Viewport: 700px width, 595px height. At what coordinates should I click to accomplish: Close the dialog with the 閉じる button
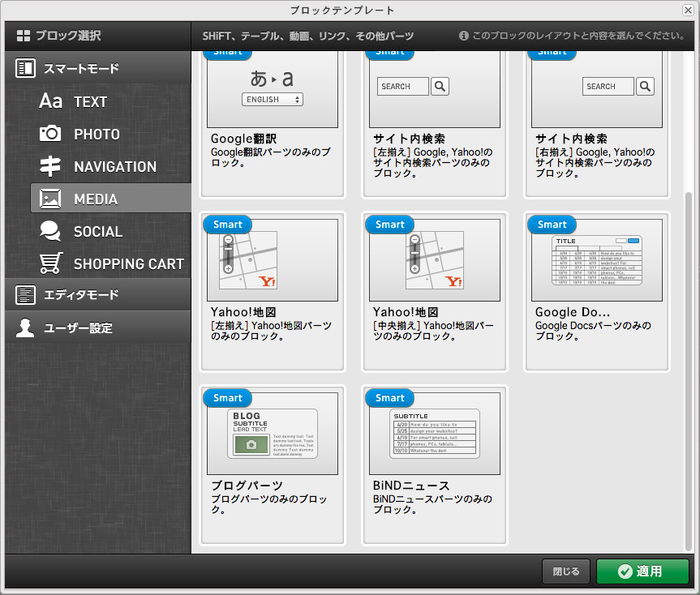[565, 571]
